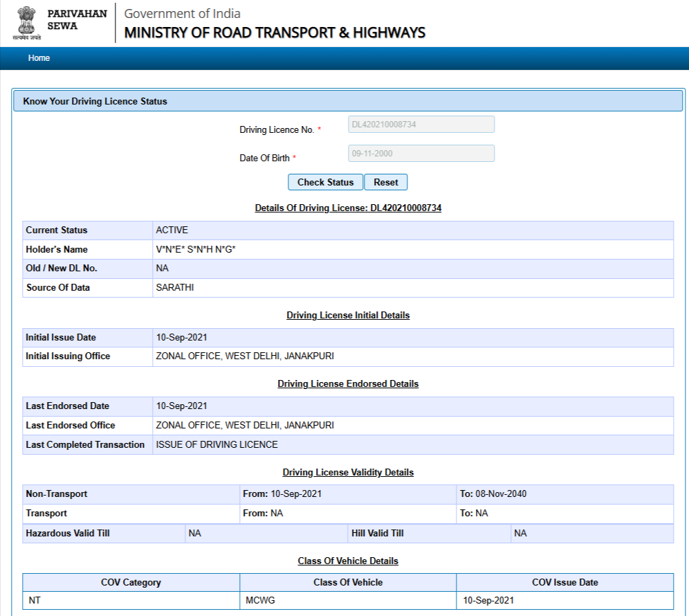Click the Details Of Driving License heading
This screenshot has width=689, height=616.
(348, 208)
